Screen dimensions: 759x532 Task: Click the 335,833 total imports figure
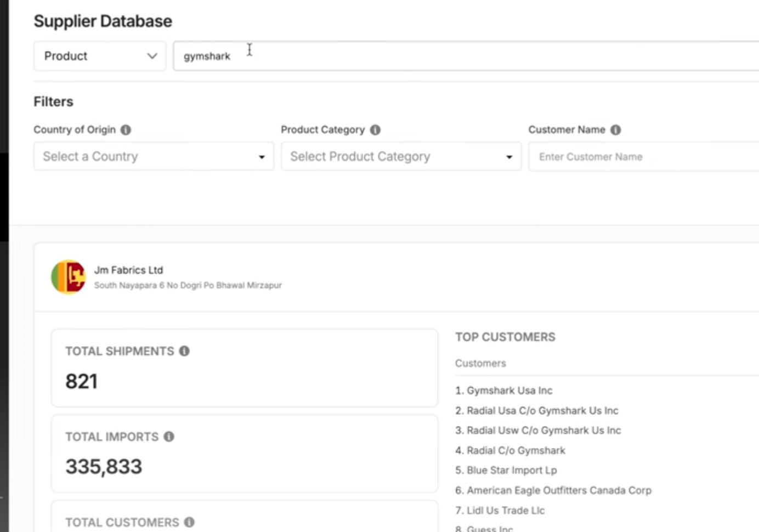click(x=105, y=466)
